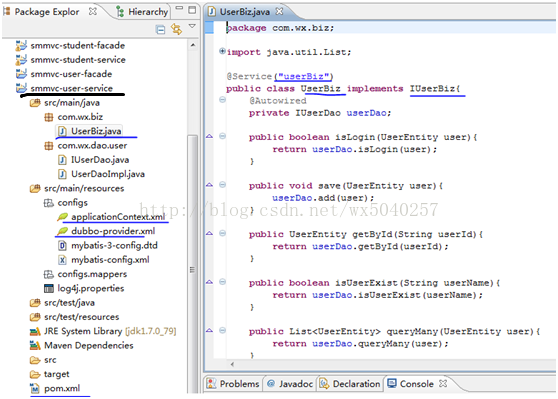
Task: Maximize the Package Explorer panel
Action: pyautogui.click(x=192, y=10)
